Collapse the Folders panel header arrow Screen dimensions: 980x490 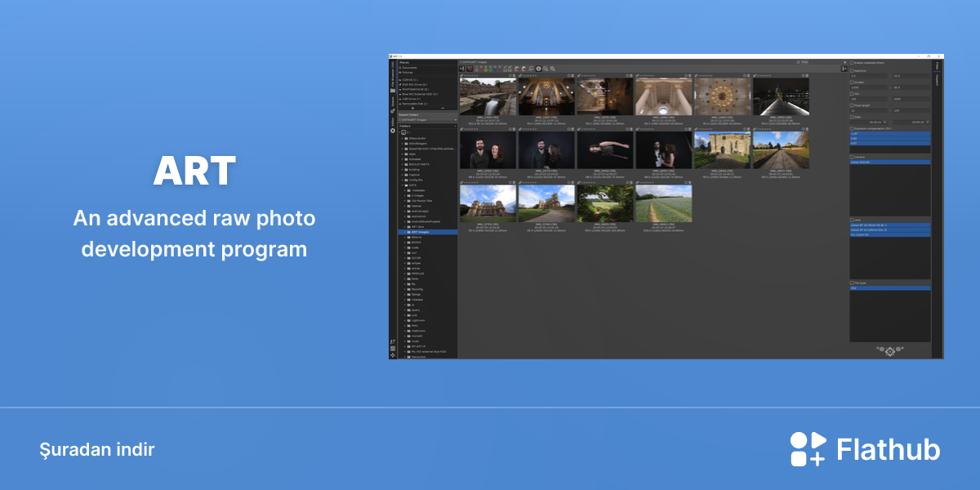(x=455, y=126)
